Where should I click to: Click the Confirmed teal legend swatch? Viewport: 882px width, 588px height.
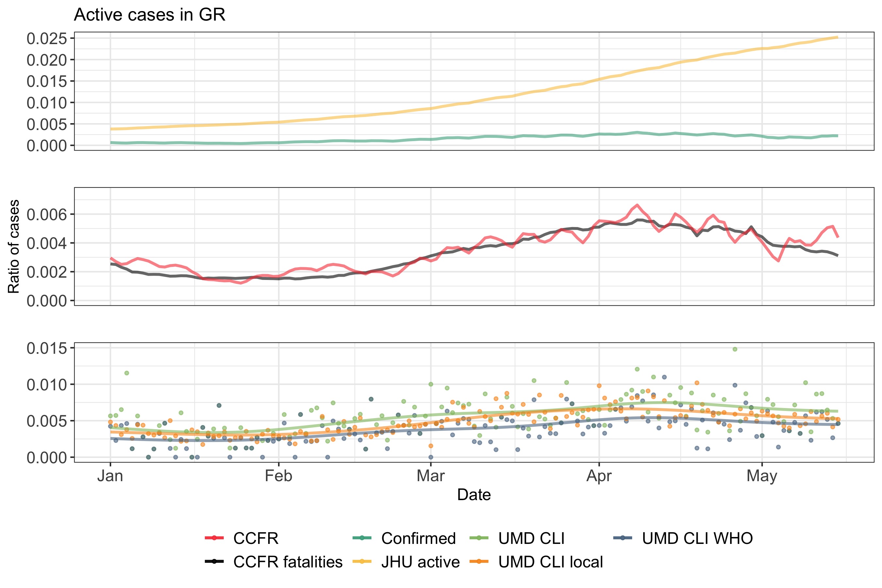(x=362, y=538)
